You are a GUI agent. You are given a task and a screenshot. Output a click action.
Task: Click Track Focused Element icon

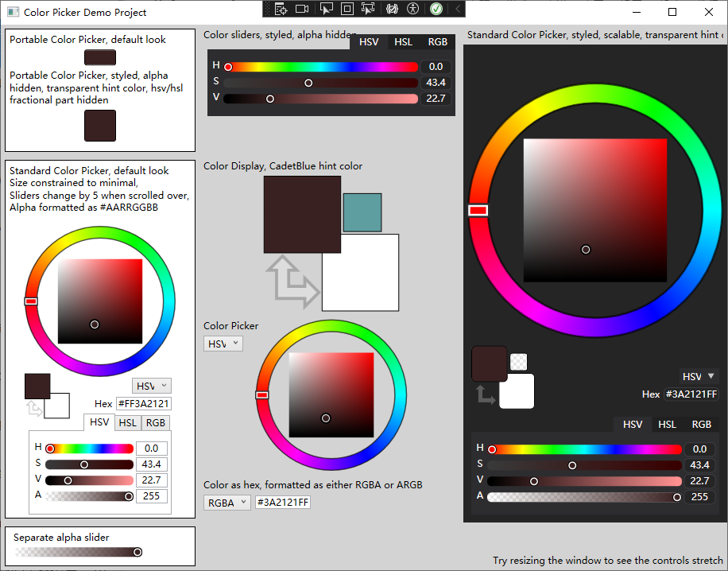pyautogui.click(x=368, y=9)
